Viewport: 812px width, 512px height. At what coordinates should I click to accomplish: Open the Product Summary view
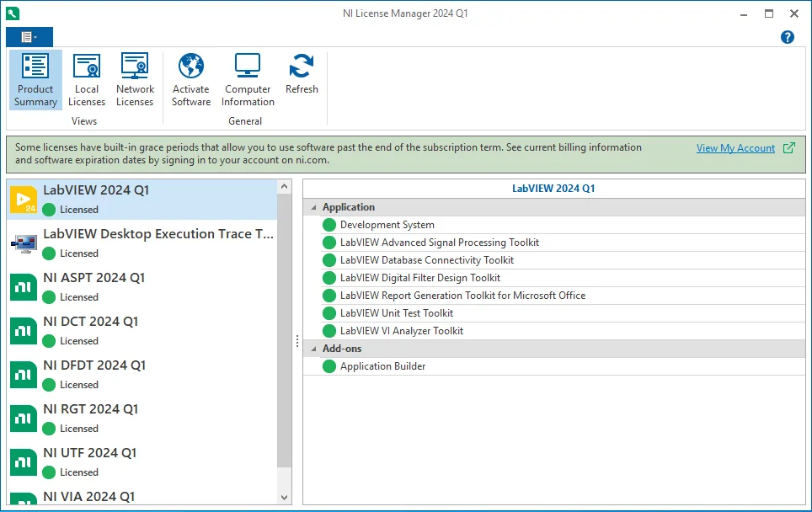pos(35,79)
